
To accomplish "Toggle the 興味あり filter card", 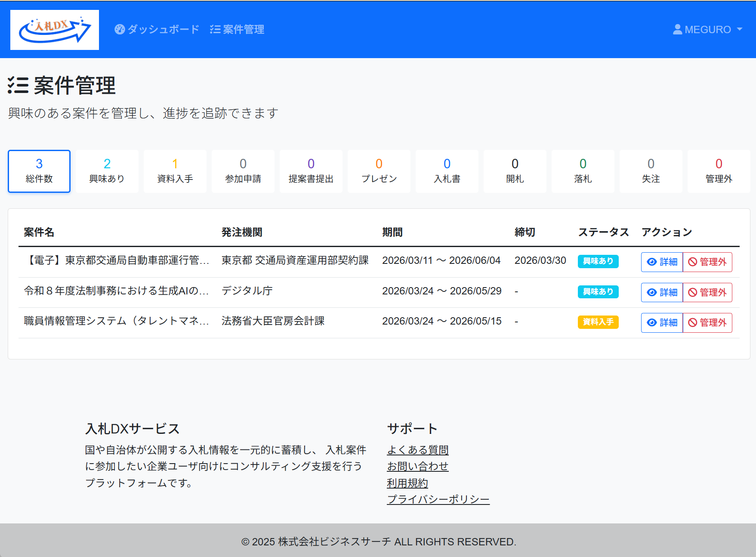I will [107, 171].
